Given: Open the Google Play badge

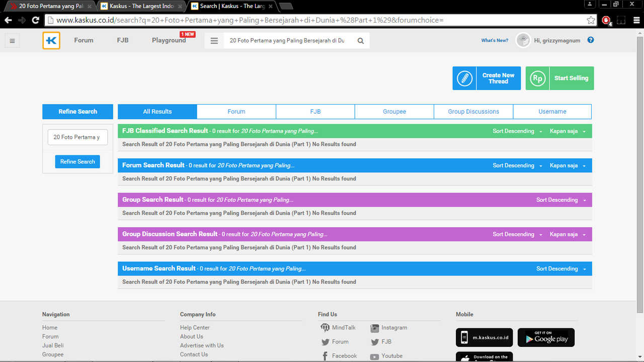Looking at the screenshot, I should click(x=546, y=338).
